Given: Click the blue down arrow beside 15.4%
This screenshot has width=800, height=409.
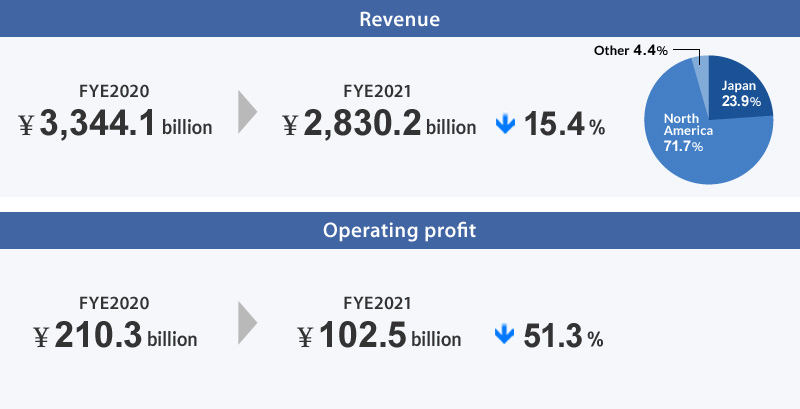Looking at the screenshot, I should tap(505, 124).
